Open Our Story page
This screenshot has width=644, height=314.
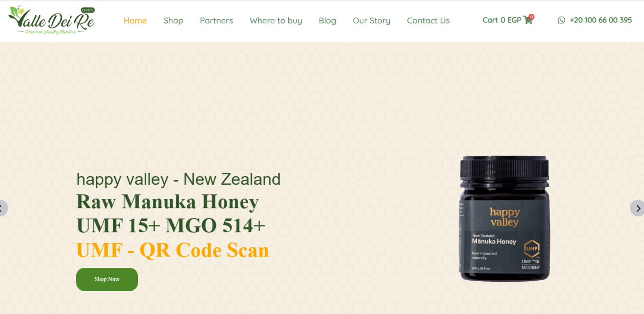371,21
